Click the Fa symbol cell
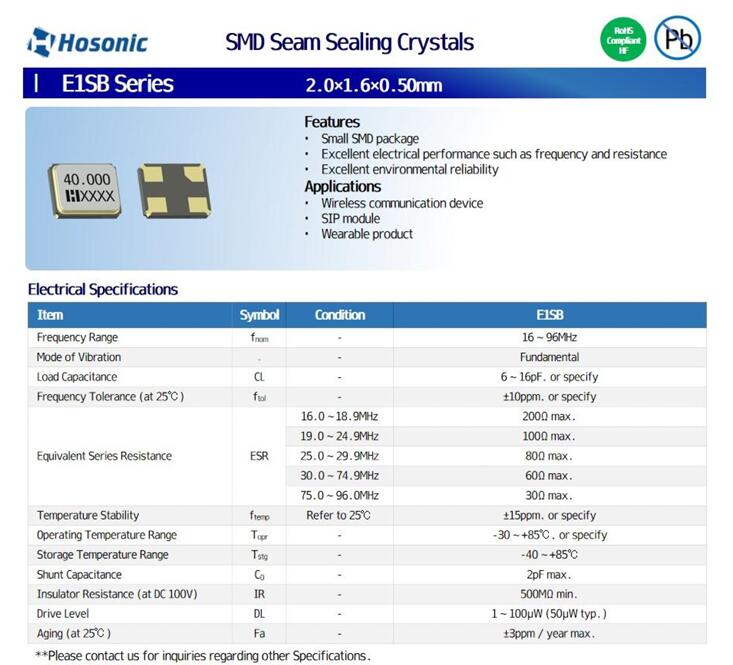Screen dimensions: 733x665 click(259, 634)
